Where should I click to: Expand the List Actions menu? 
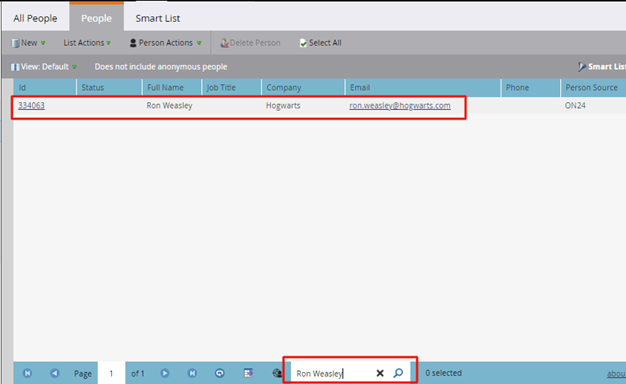87,43
